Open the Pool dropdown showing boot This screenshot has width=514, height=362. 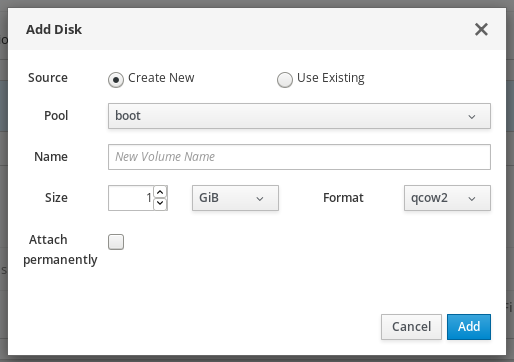[x=299, y=116]
